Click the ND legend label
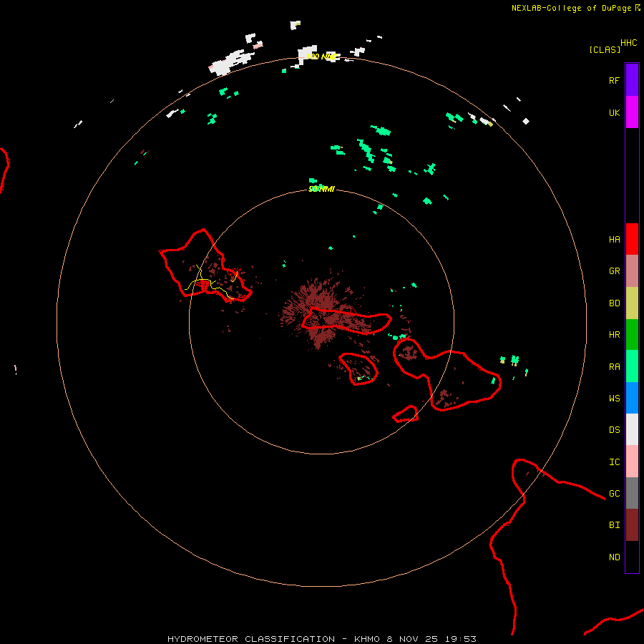 (615, 557)
